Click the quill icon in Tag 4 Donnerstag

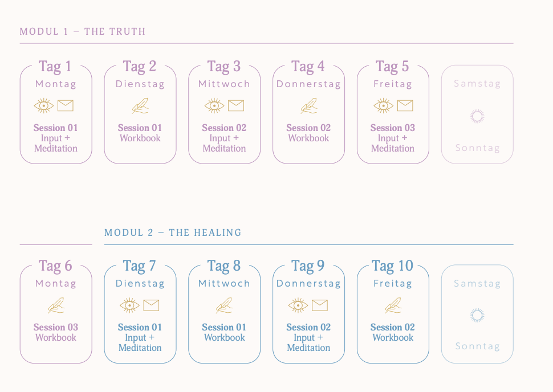tap(308, 106)
